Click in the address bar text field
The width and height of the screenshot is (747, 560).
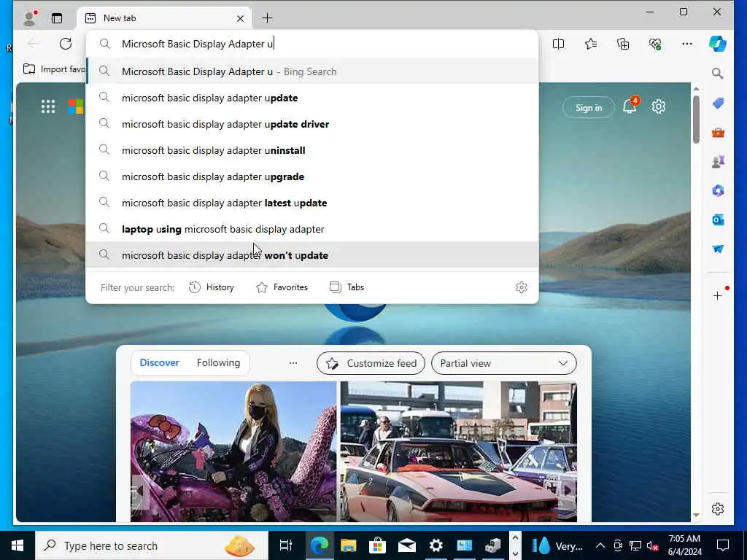[x=312, y=44]
